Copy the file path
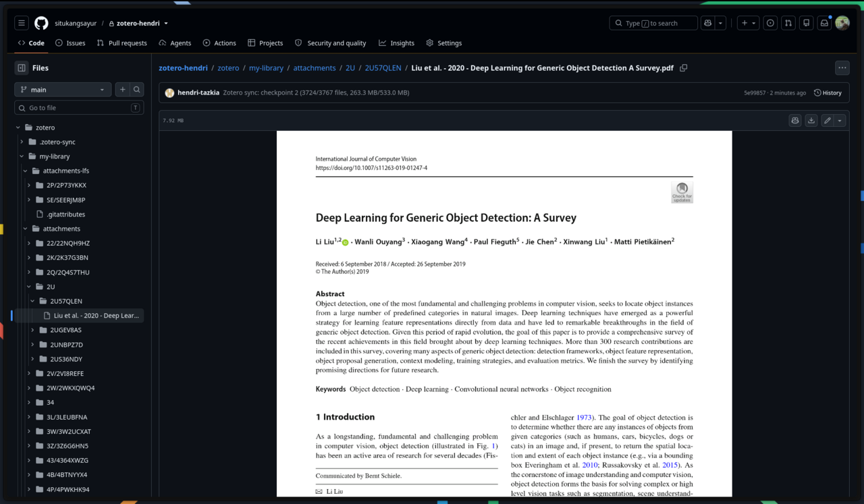This screenshot has height=504, width=864. pos(684,68)
